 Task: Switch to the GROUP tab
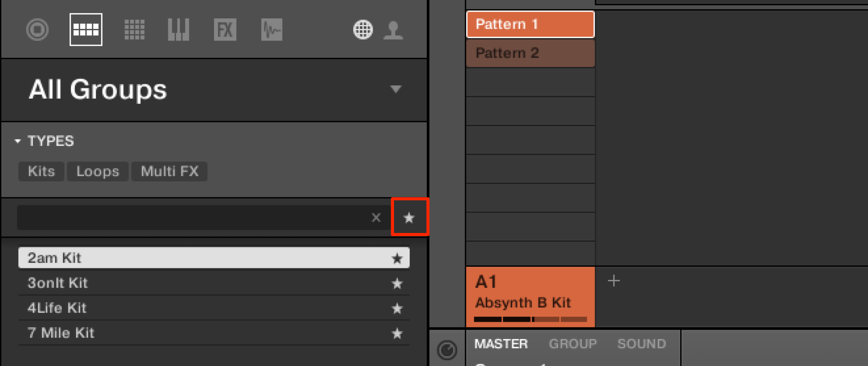[573, 344]
